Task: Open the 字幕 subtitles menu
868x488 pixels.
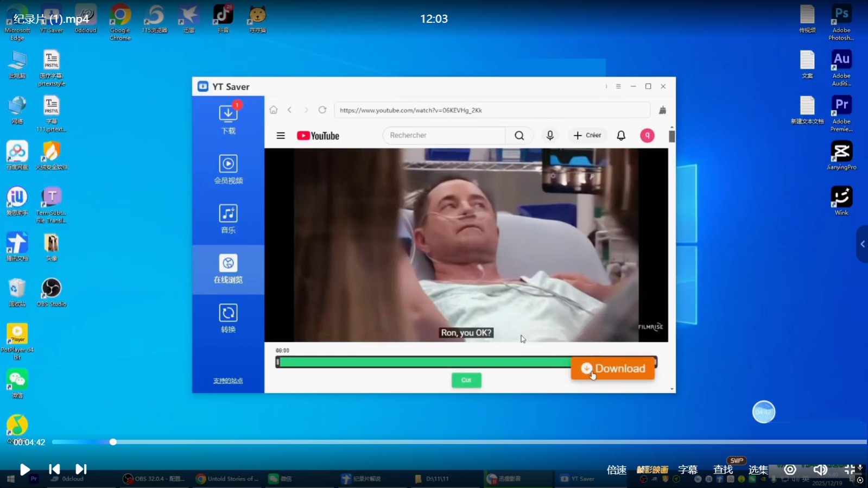Action: point(688,470)
